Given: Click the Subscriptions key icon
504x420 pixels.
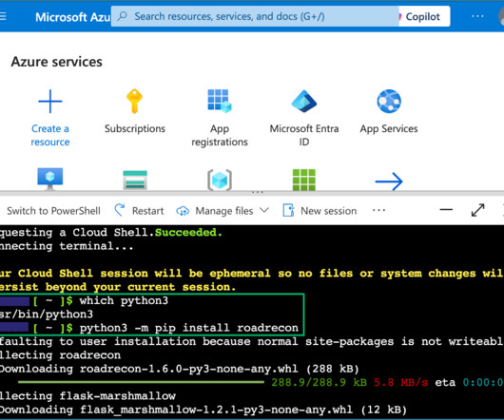Looking at the screenshot, I should pos(134,102).
